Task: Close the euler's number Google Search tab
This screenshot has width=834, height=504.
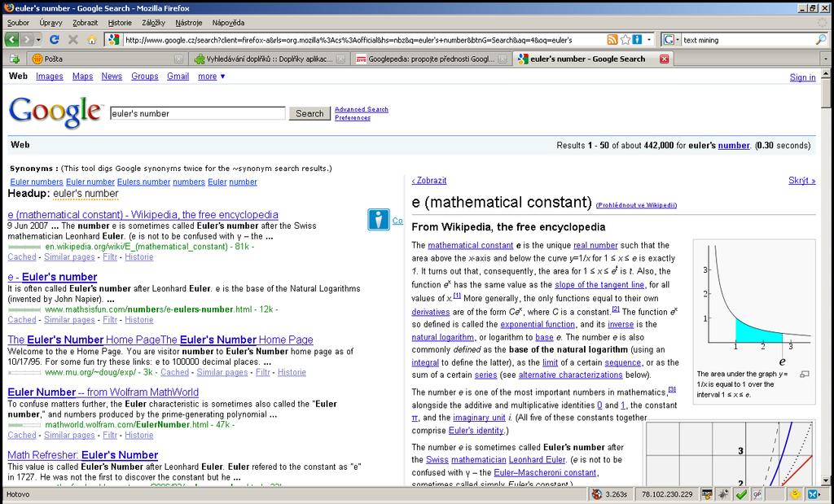Action: pyautogui.click(x=664, y=59)
